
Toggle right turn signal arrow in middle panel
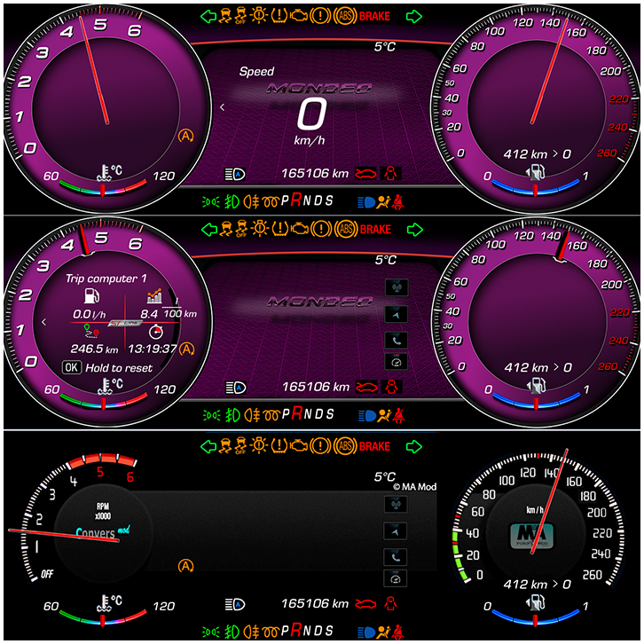coord(414,230)
